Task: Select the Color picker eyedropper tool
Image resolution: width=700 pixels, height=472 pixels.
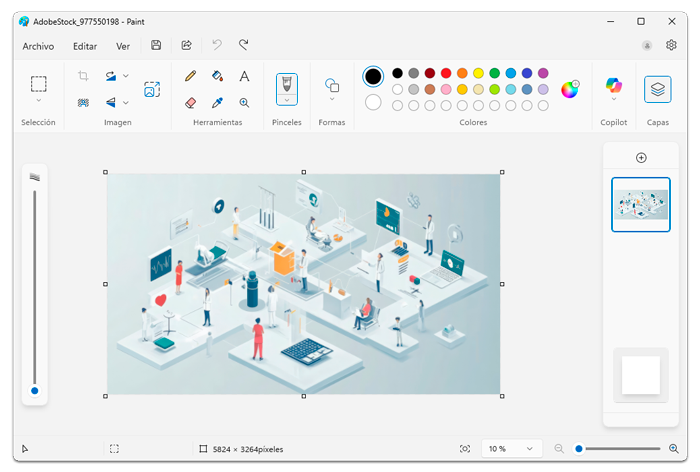Action: pyautogui.click(x=217, y=103)
